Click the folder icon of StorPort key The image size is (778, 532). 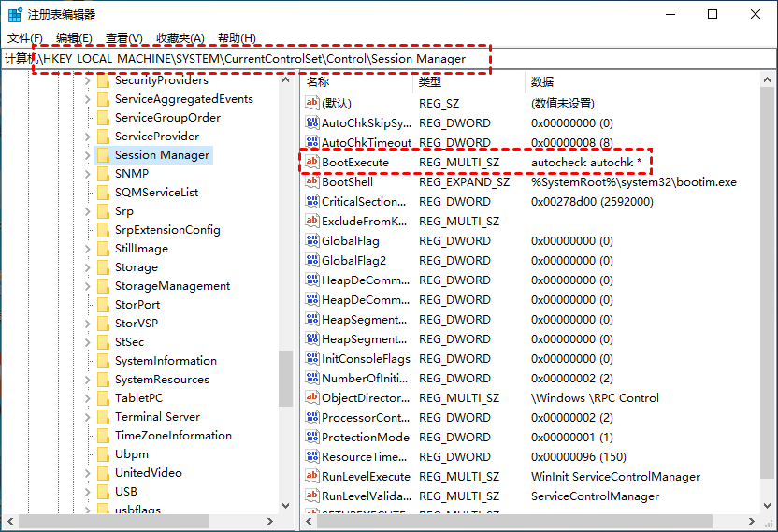(103, 305)
